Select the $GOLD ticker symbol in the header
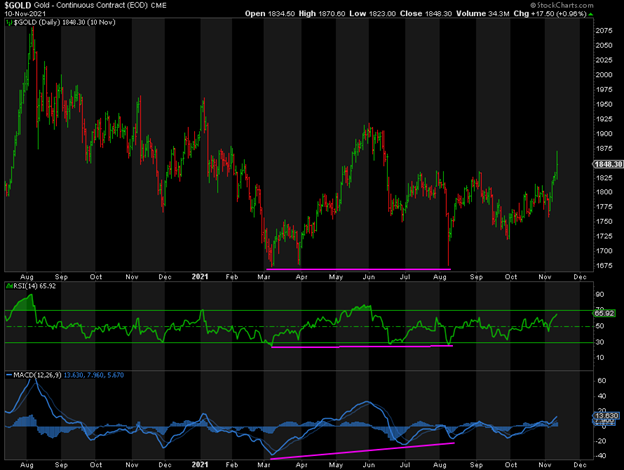The width and height of the screenshot is (624, 470). (18, 5)
